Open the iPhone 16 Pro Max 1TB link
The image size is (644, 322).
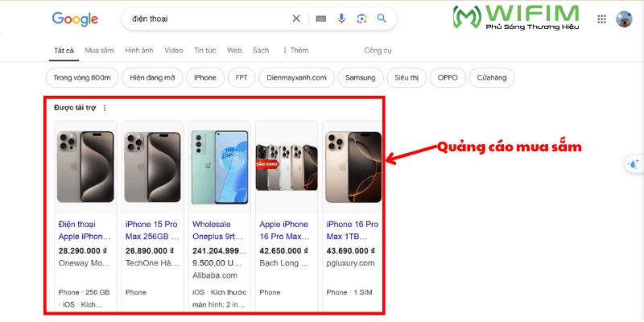click(x=353, y=230)
